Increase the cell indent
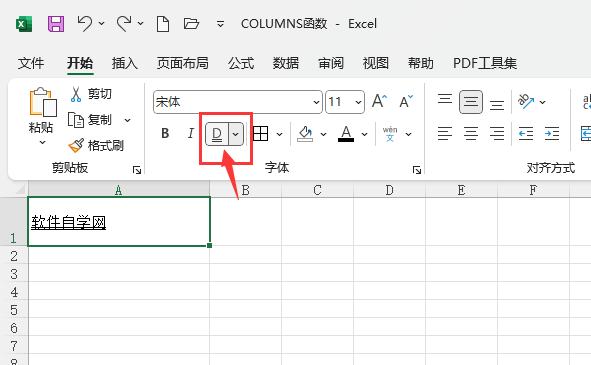The image size is (591, 365). pyautogui.click(x=552, y=133)
